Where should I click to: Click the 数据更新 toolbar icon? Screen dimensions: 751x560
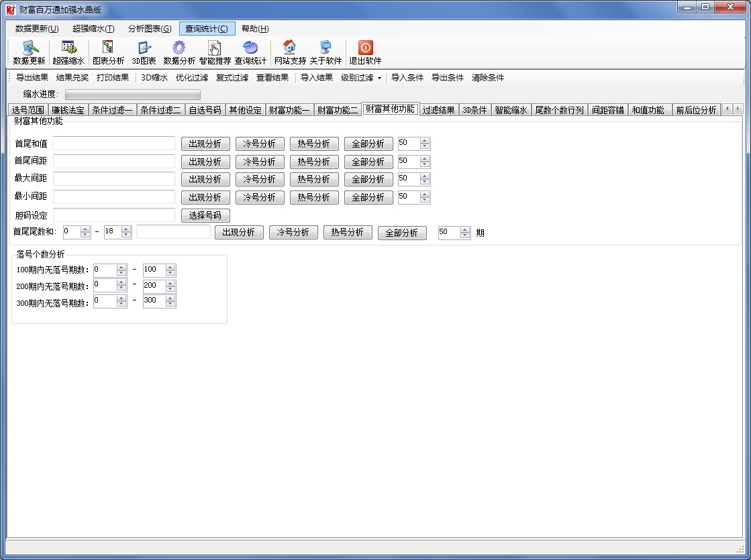tap(30, 48)
